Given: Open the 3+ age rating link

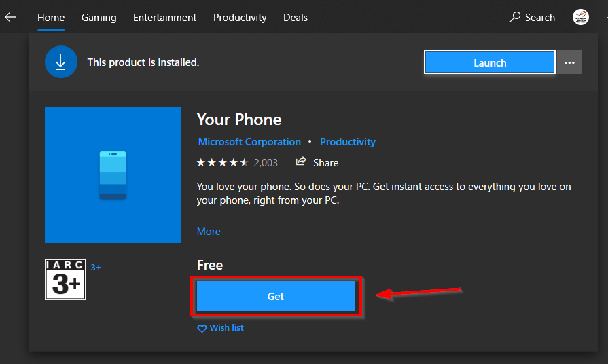Looking at the screenshot, I should [96, 267].
